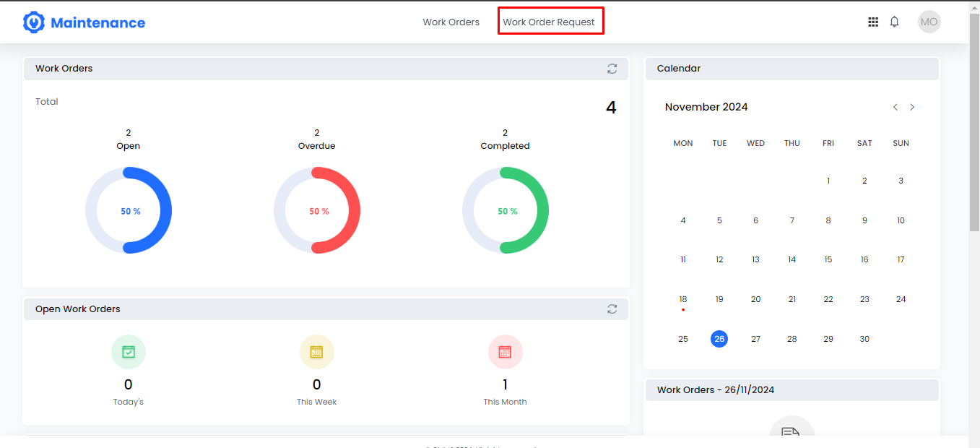This screenshot has height=448, width=980.
Task: Go to previous month in calendar
Action: 896,107
